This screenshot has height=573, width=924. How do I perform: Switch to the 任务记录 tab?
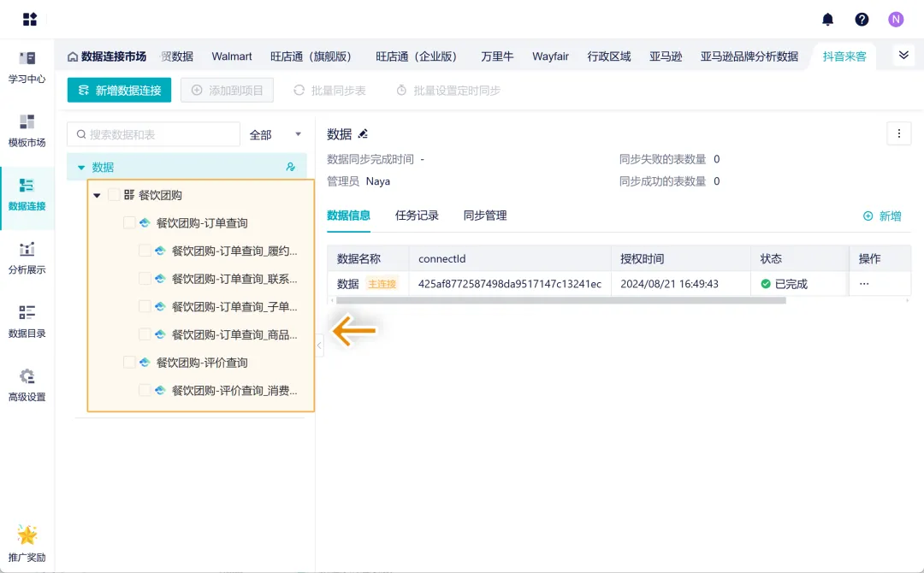[417, 216]
